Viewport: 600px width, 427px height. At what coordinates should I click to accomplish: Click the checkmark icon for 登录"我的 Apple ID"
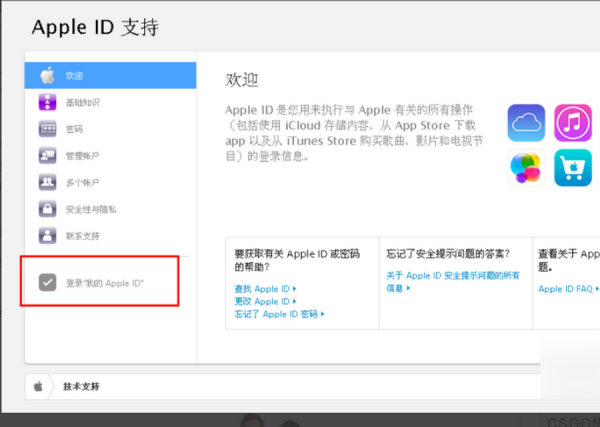pyautogui.click(x=47, y=283)
